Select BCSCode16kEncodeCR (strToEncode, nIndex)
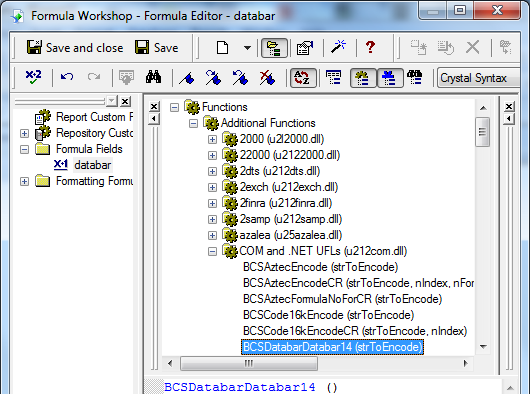This screenshot has height=394, width=530. click(355, 331)
